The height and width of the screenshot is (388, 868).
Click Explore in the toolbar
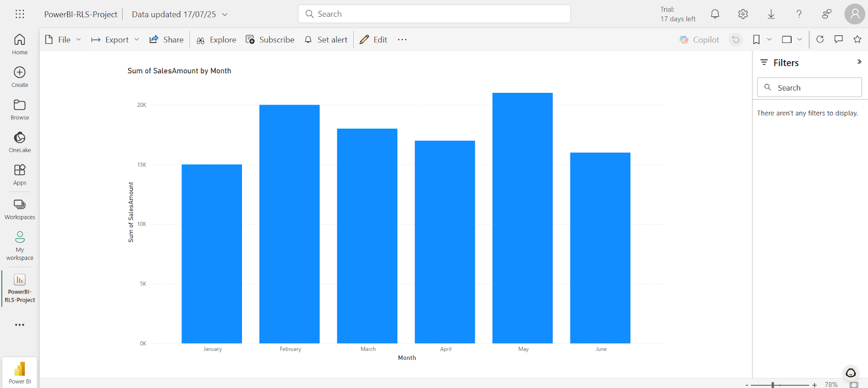pyautogui.click(x=216, y=40)
